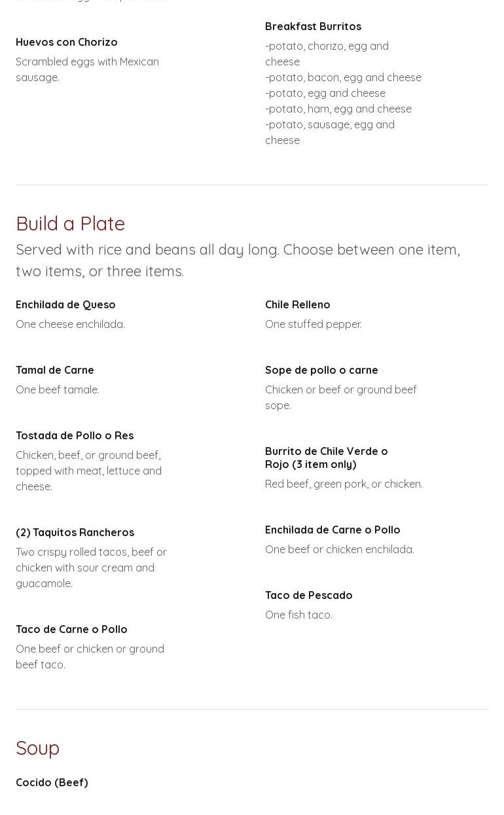This screenshot has width=504, height=815.
Task: Click 'Red beef, green pork, or chicken' text
Action: coord(344,484)
